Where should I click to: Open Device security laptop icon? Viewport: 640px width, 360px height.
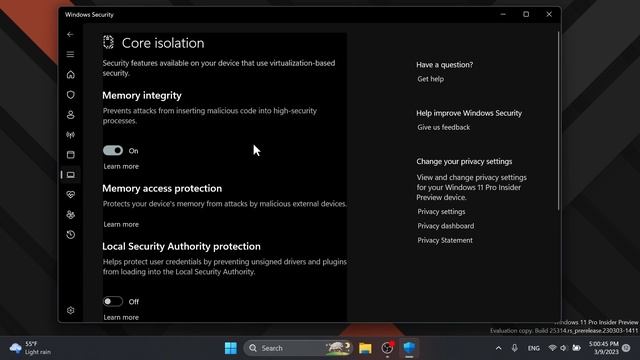click(x=70, y=175)
